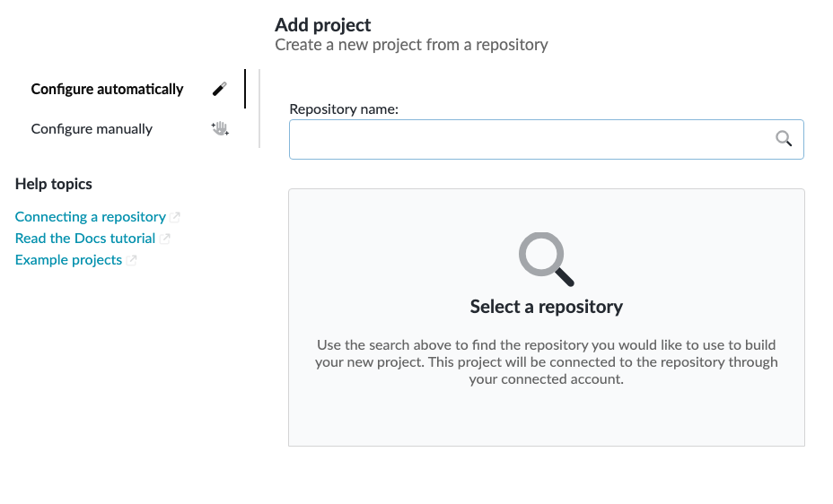Select the Configure automatically tab
The height and width of the screenshot is (504, 833).
point(107,89)
